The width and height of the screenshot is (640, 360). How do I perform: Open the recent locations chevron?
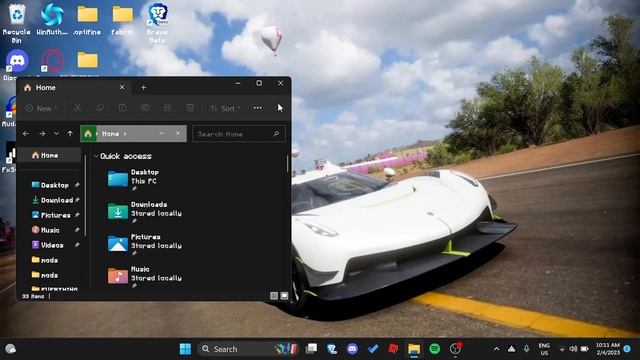pyautogui.click(x=56, y=133)
